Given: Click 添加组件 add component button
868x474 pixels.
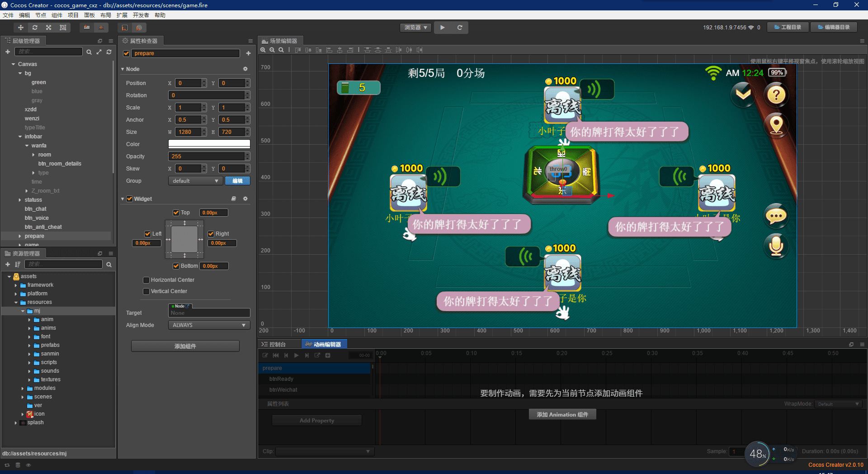Looking at the screenshot, I should pyautogui.click(x=185, y=346).
